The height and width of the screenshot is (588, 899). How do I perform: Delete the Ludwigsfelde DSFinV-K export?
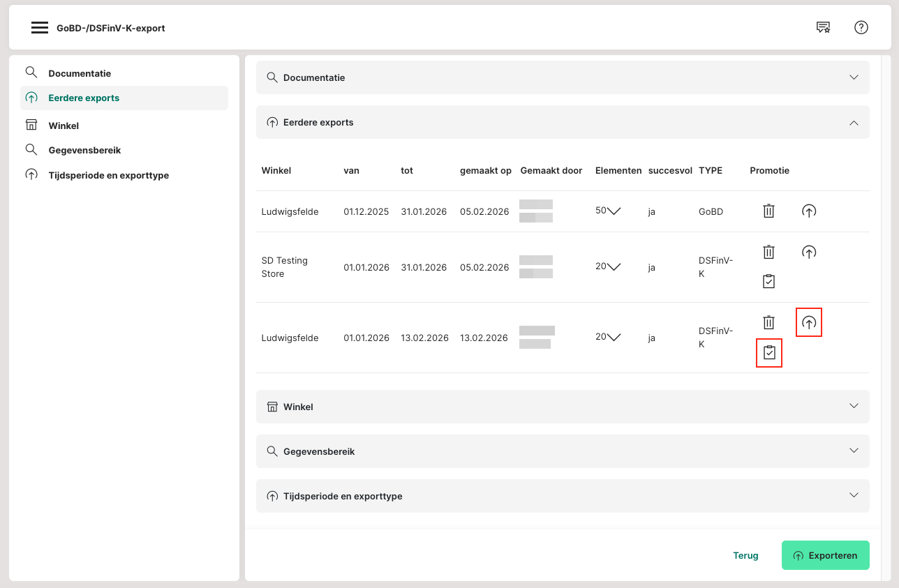[768, 322]
